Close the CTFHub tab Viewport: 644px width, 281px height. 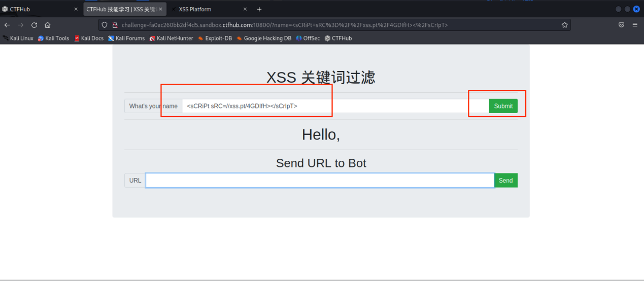pyautogui.click(x=76, y=9)
